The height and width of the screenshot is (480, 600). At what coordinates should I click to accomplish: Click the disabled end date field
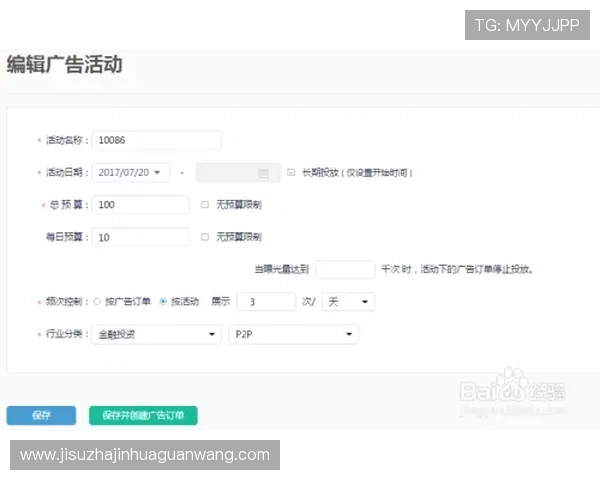pyautogui.click(x=238, y=173)
